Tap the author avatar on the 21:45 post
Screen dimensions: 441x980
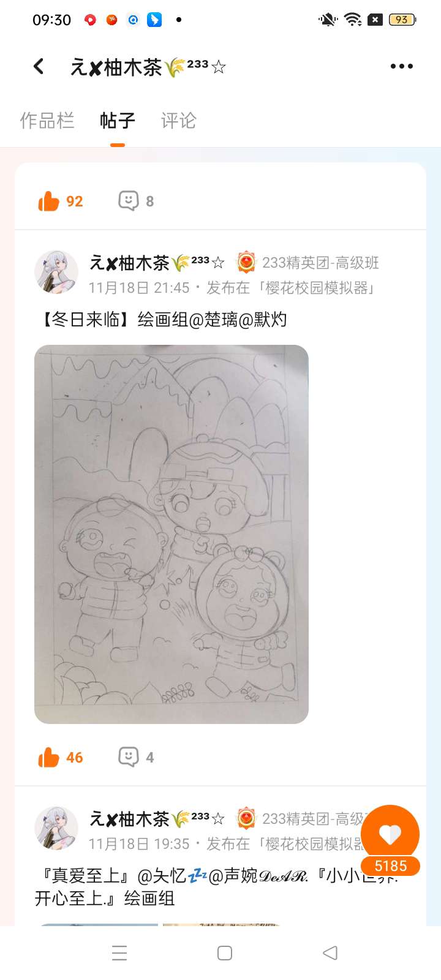click(56, 272)
